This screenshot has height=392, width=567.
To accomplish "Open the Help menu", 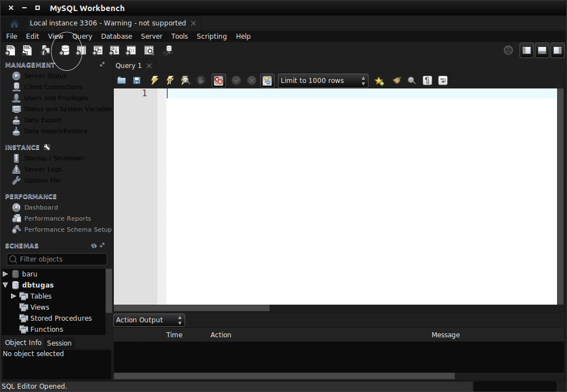I will click(243, 36).
